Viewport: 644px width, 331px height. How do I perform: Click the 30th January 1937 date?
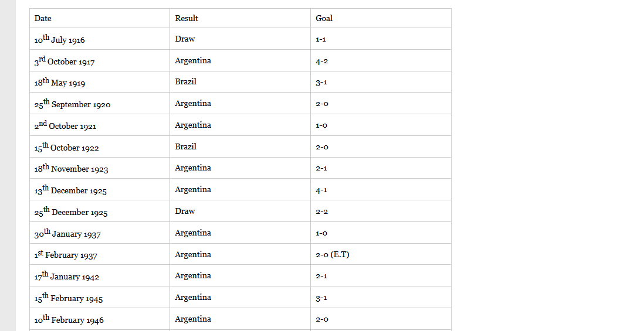(67, 234)
